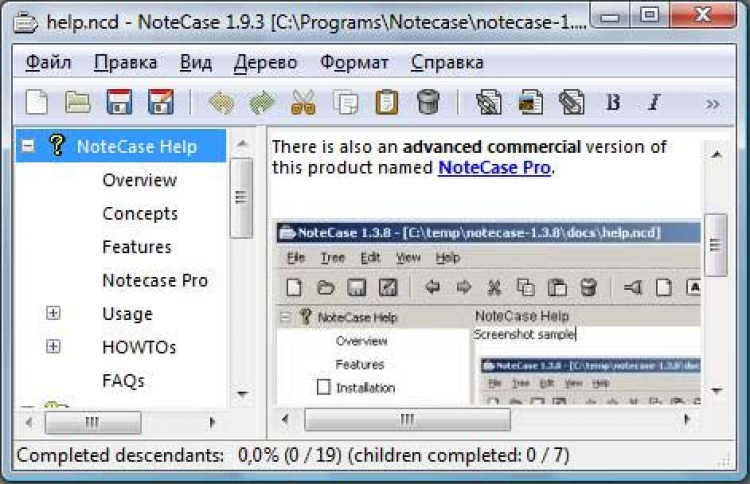Screen dimensions: 750x484
Task: Copy using the copy pages icon
Action: tap(345, 102)
